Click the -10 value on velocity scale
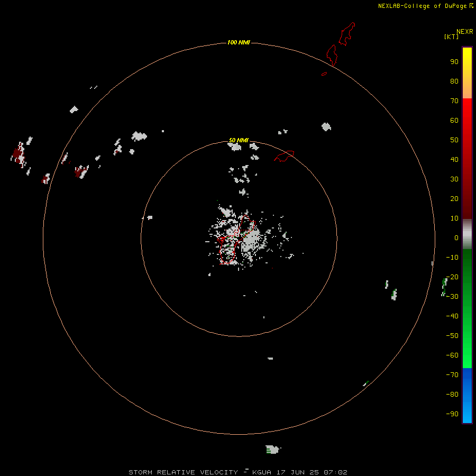The height and width of the screenshot is (476, 476). click(x=452, y=258)
